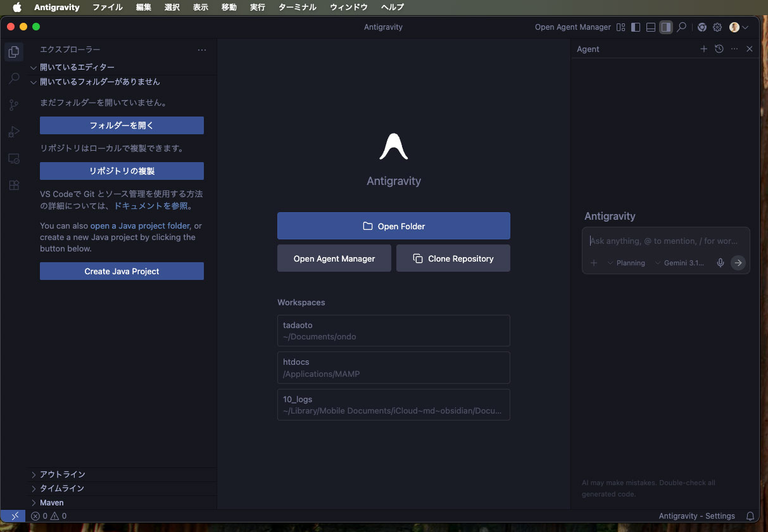The width and height of the screenshot is (768, 532).
Task: Click the microphone icon in Agent input
Action: (x=720, y=263)
